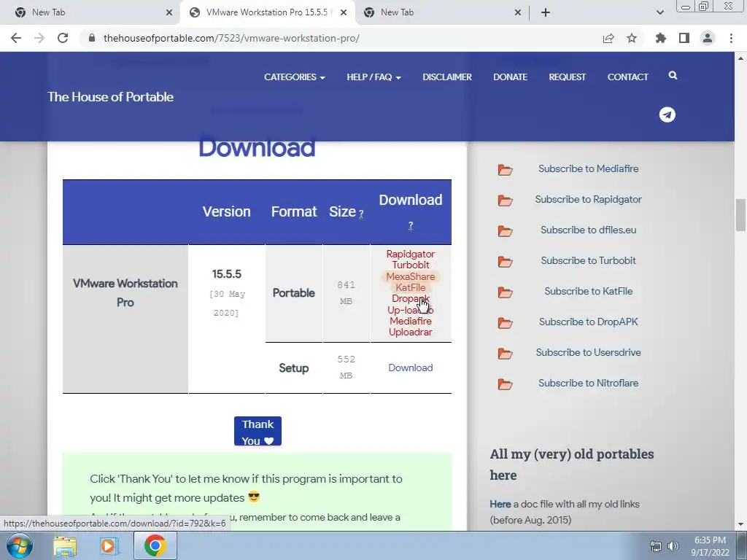Click the browser forward arrow
Viewport: 747px width, 560px height.
pos(39,38)
